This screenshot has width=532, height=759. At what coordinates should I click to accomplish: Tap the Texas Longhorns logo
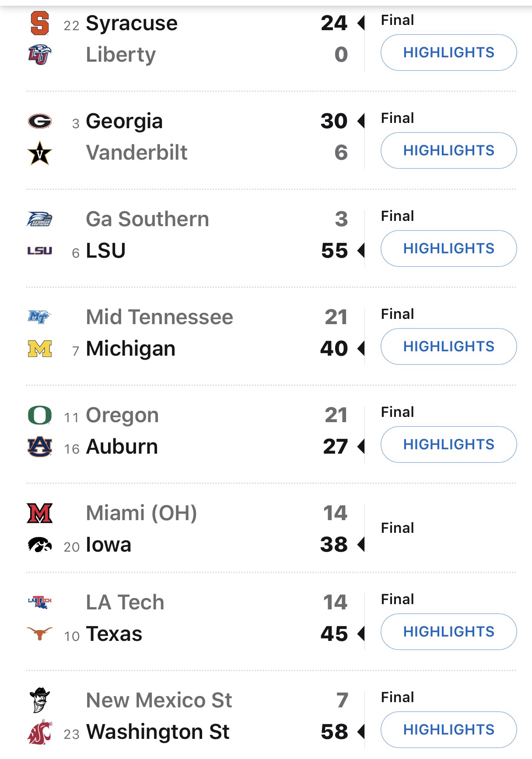tap(39, 633)
